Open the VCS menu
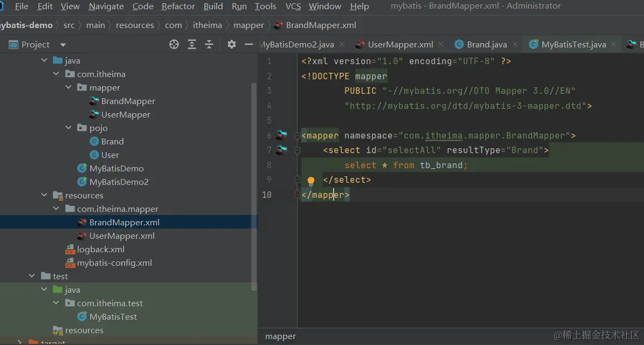The height and width of the screenshot is (345, 644). (x=293, y=6)
